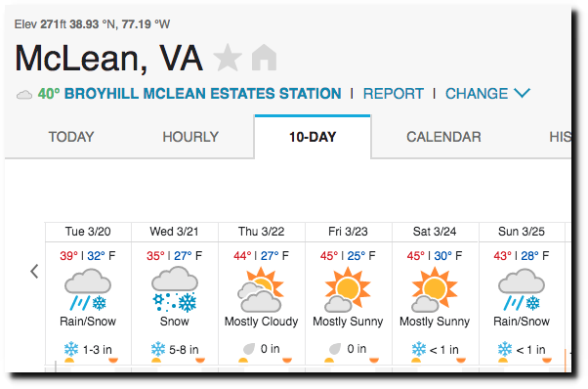
Task: Switch to the TODAY tab
Action: click(x=71, y=137)
